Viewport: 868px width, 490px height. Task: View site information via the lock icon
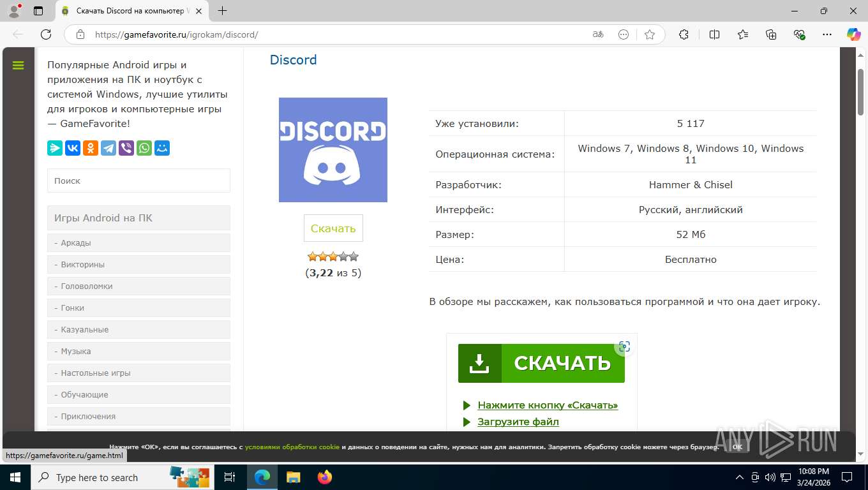pos(80,34)
